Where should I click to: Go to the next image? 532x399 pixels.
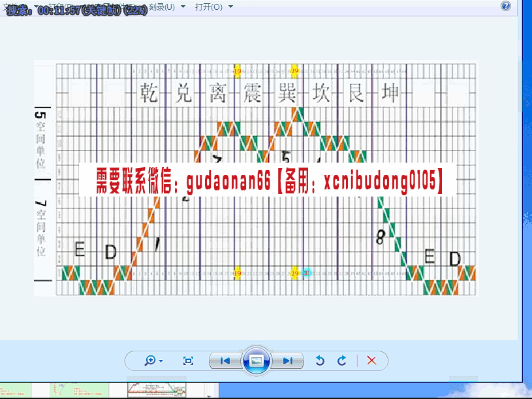[x=287, y=360]
